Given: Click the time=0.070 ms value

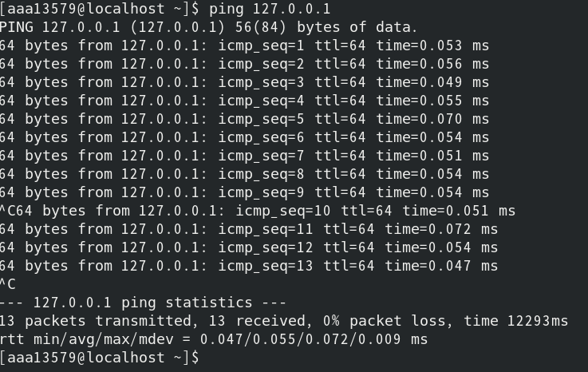Looking at the screenshot, I should click(x=432, y=119).
